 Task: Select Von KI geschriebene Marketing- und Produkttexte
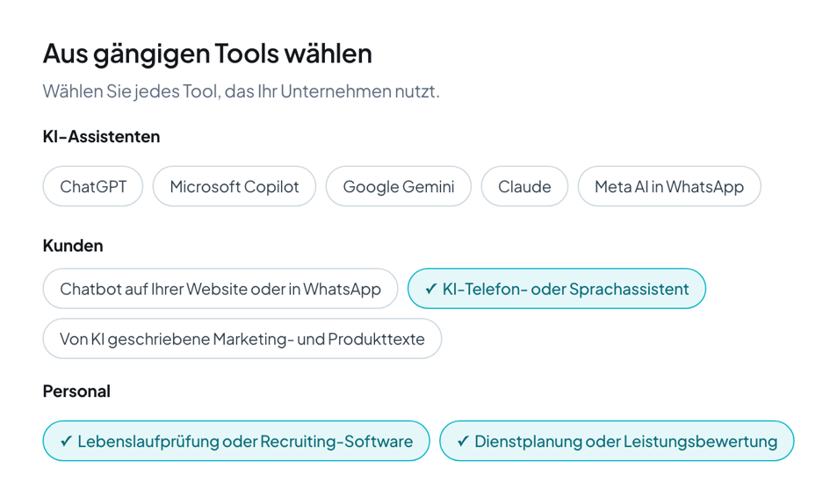242,339
